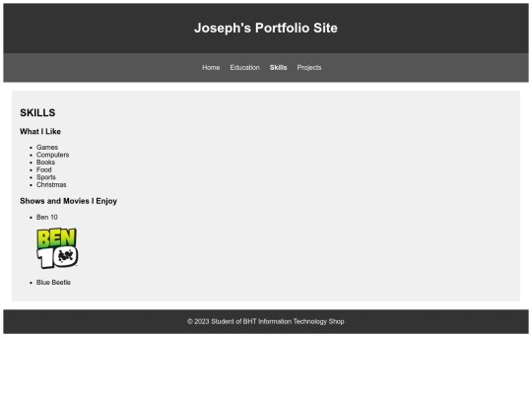Select the Christmas list item

(51, 185)
